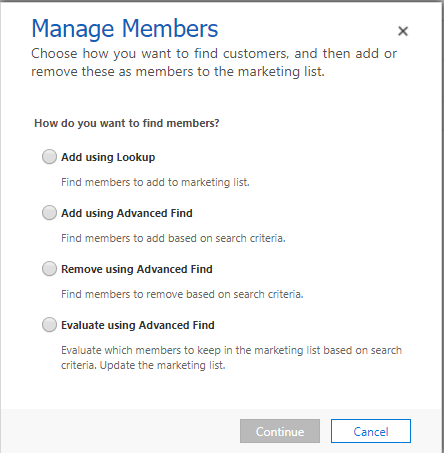Click the Continue button

click(x=280, y=431)
